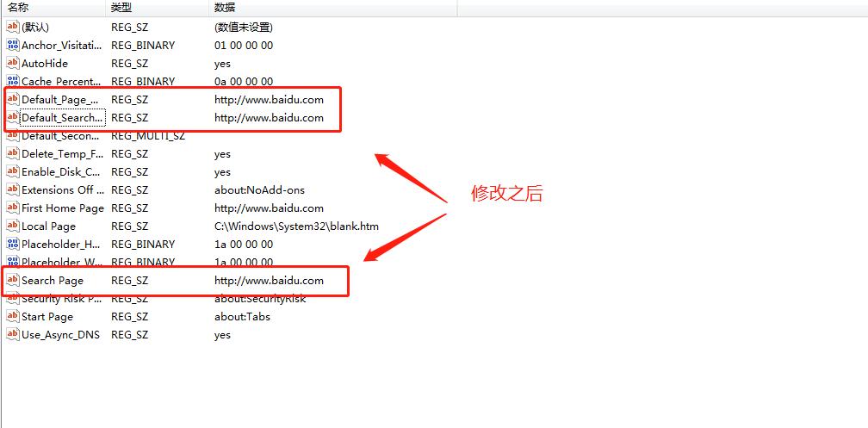868x428 pixels.
Task: Select the yes data in the Use_Async_DNS row
Action: pos(222,336)
